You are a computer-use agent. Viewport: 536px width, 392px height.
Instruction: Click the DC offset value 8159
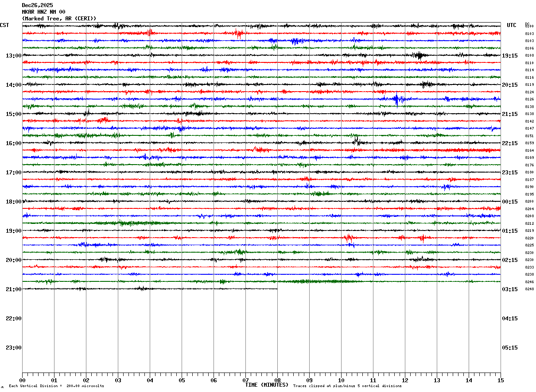529,143
